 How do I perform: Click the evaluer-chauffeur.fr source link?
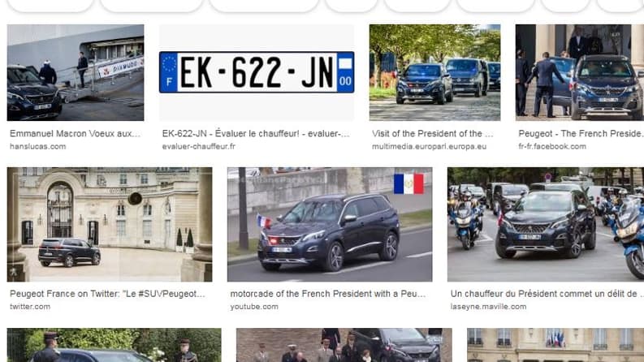pyautogui.click(x=199, y=147)
